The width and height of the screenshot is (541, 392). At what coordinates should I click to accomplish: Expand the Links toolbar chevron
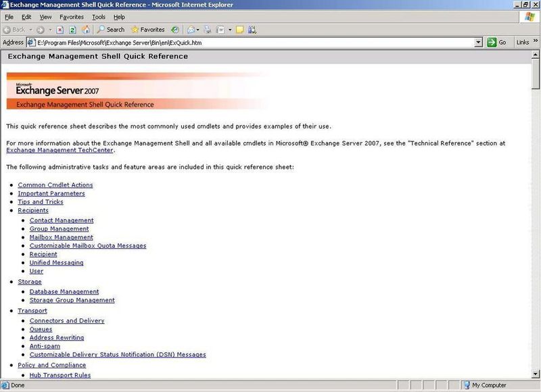click(x=536, y=41)
